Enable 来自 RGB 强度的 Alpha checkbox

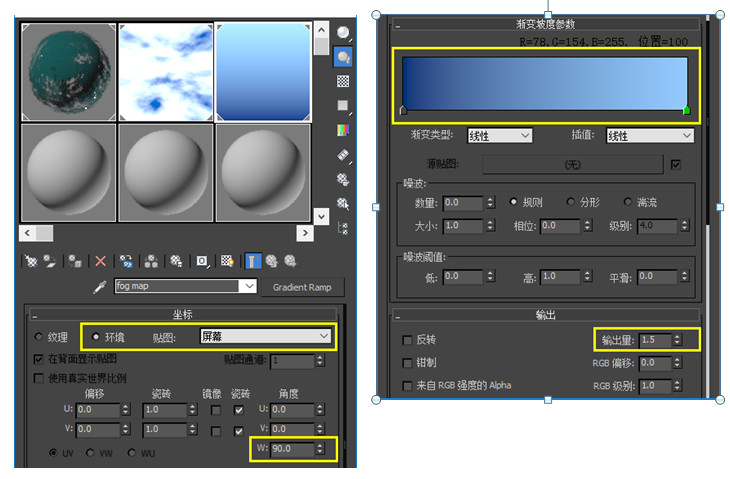pos(407,386)
